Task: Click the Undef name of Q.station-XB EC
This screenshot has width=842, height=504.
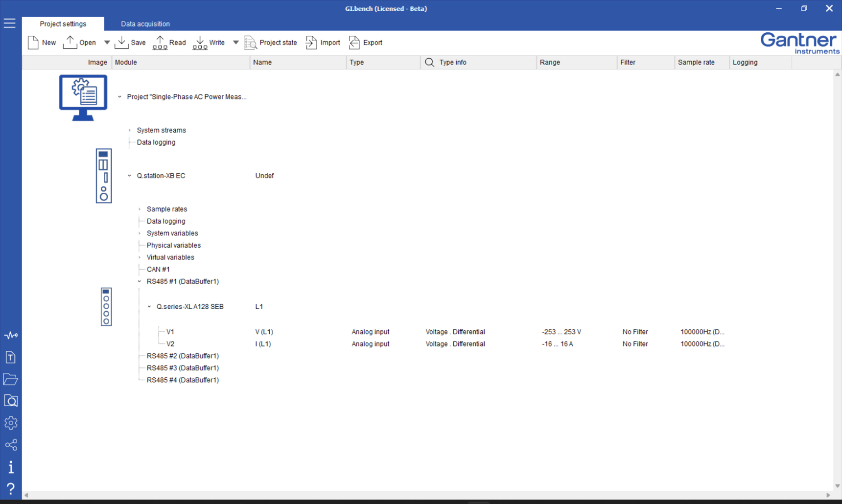Action: 264,176
